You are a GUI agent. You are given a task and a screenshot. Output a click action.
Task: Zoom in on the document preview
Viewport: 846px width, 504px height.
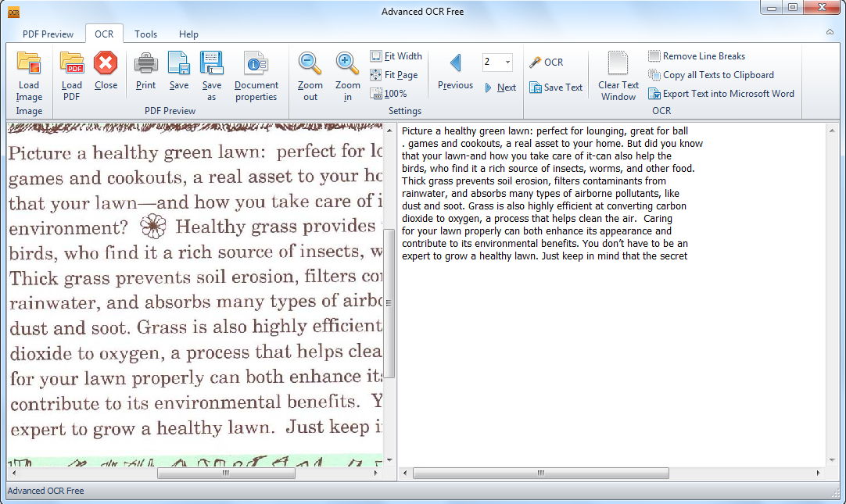pos(347,76)
